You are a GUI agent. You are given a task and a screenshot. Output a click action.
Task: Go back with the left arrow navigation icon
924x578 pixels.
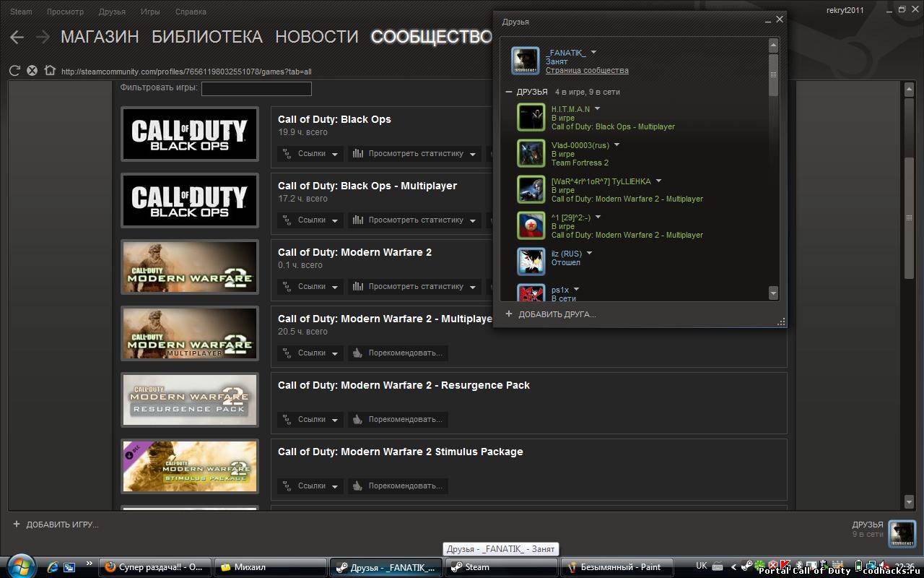point(17,37)
